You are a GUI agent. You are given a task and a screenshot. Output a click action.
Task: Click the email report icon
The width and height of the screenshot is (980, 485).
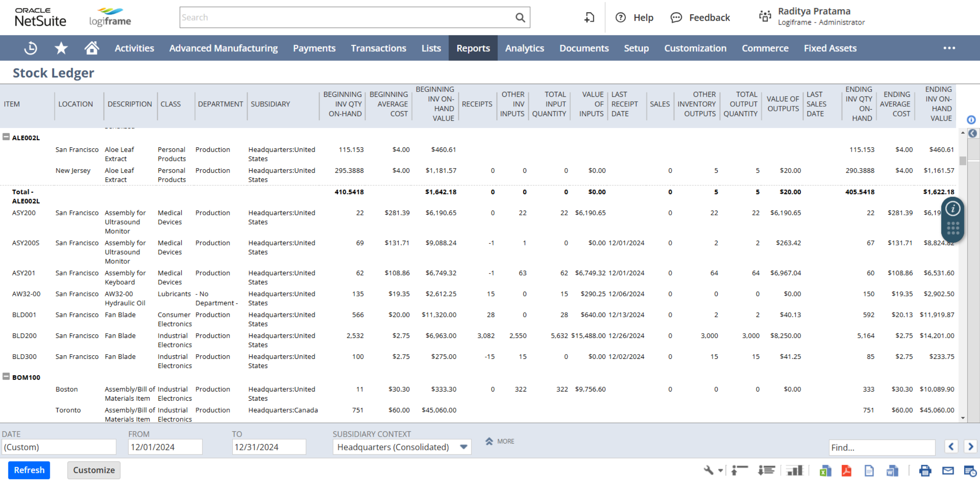pos(948,470)
